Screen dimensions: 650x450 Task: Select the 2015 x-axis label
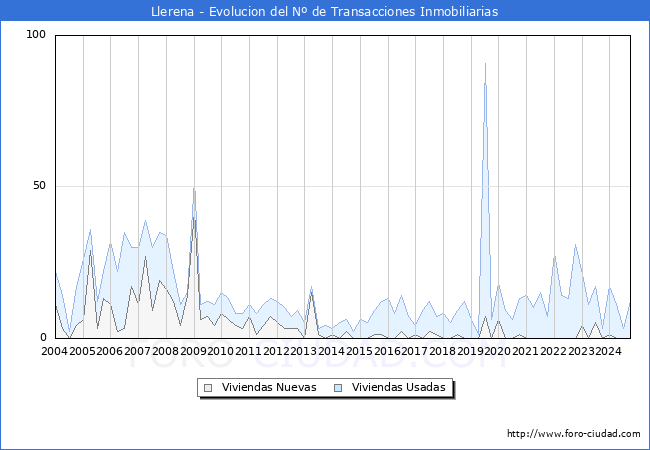(359, 351)
